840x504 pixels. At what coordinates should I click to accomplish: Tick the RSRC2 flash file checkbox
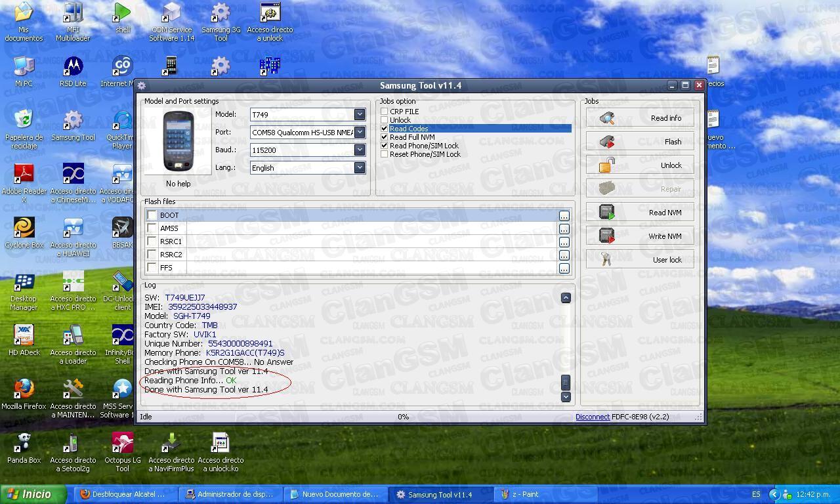pyautogui.click(x=152, y=255)
